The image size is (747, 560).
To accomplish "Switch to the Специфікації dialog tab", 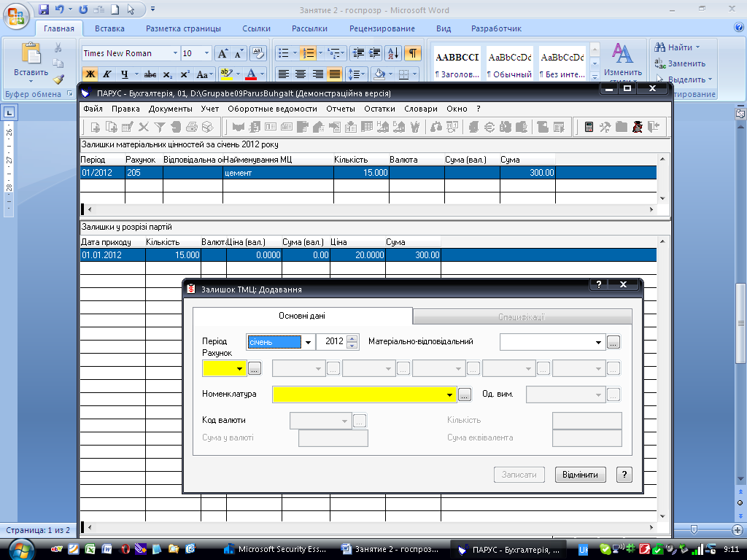I will pyautogui.click(x=522, y=316).
